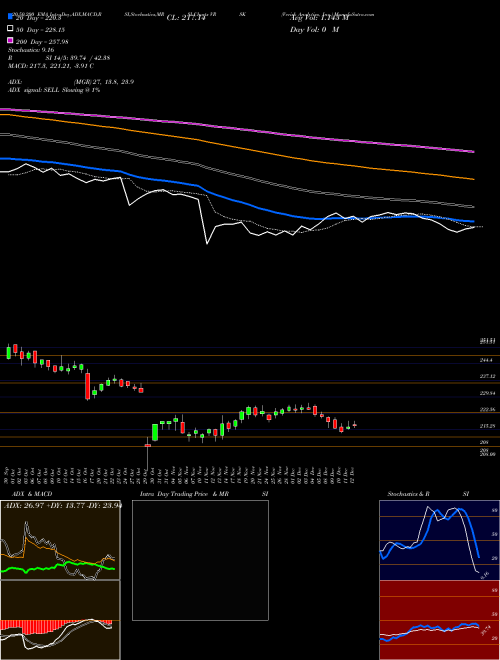This screenshot has height=660, width=500.
Task: Select the '50 Day - 228.15' label
Action: tap(41, 30)
